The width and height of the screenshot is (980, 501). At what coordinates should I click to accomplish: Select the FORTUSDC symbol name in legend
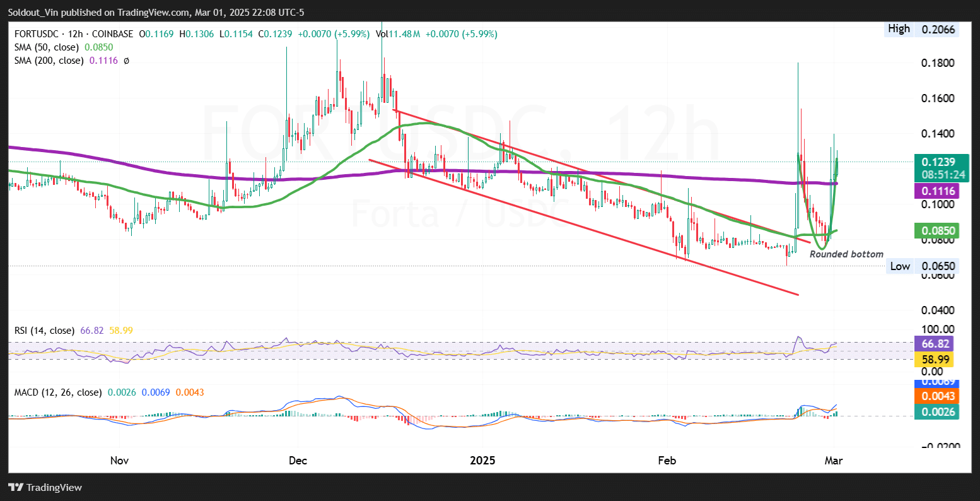[37, 34]
